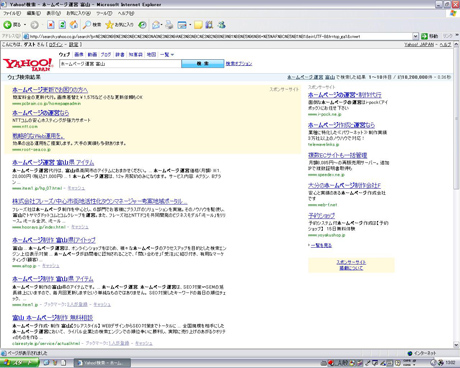Viewport: 460px width, 368px height.
Task: Click the Edit page toolbar icon
Action: click(182, 25)
